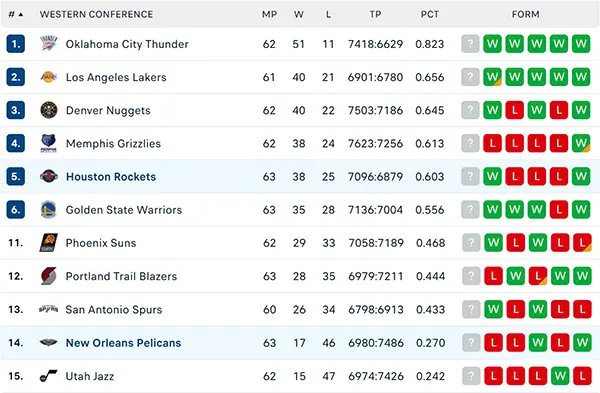
Task: Click Thunder's upcoming match question-mark badge
Action: coord(470,44)
